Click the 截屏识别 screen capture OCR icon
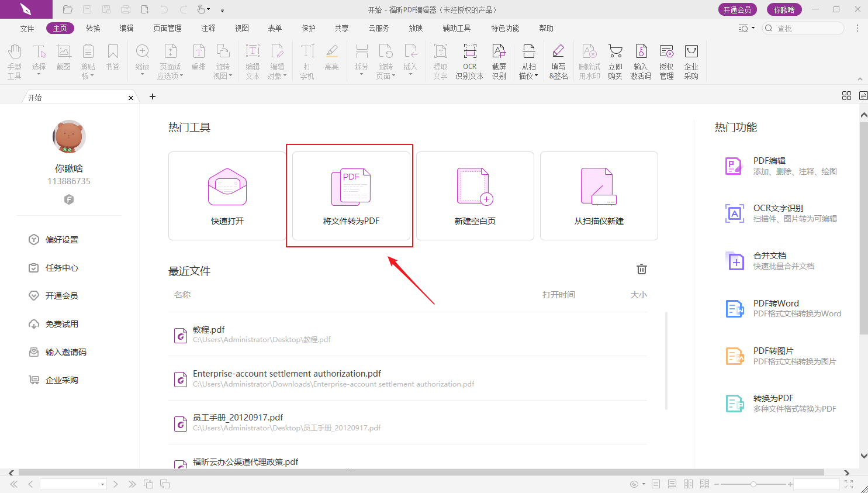 click(499, 61)
